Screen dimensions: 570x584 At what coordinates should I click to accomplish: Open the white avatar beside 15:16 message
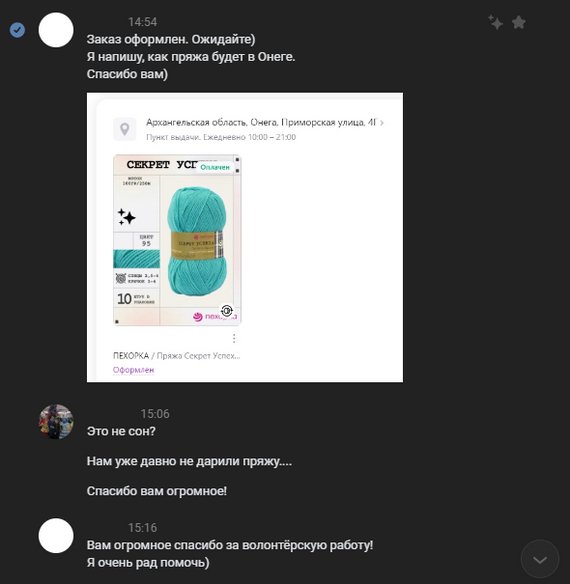[56, 535]
